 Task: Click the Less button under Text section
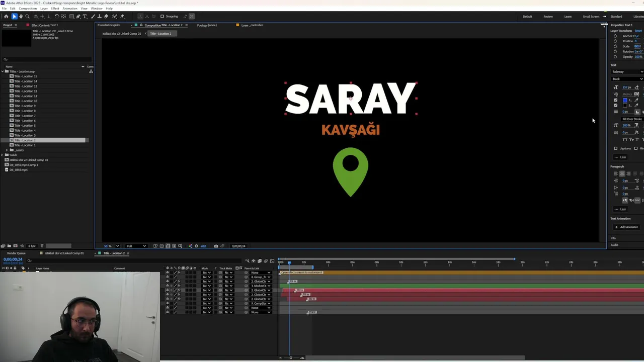(620, 157)
